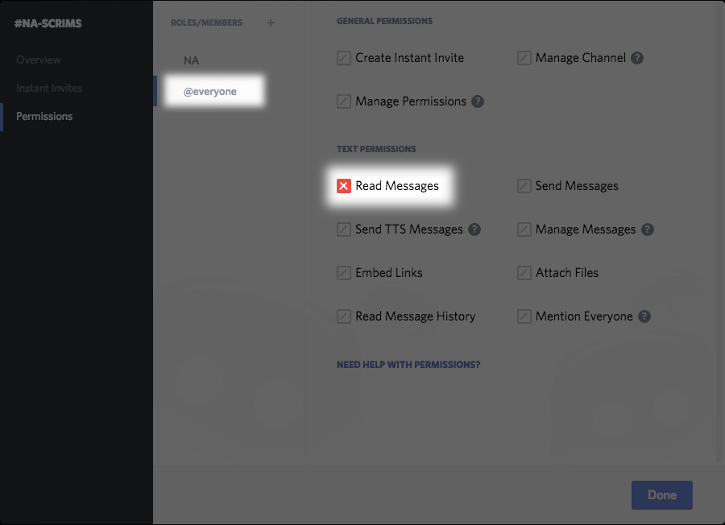Toggle Read Message History checkbox
Screen dimensions: 725x525
pyautogui.click(x=344, y=316)
